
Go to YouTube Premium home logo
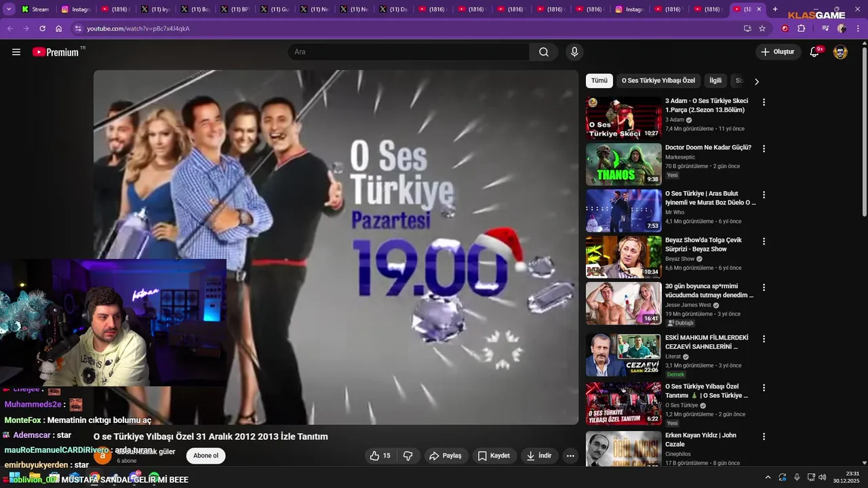(56, 52)
